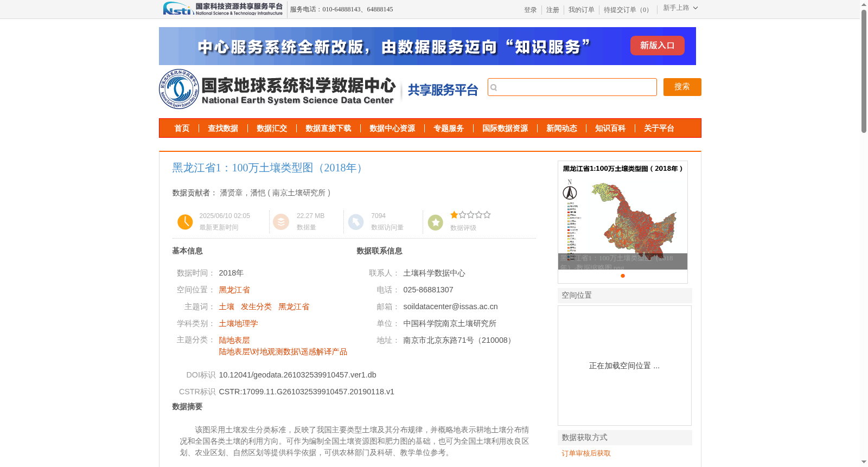This screenshot has width=868, height=467.
Task: Open the 数据中心资源 menu
Action: (392, 129)
